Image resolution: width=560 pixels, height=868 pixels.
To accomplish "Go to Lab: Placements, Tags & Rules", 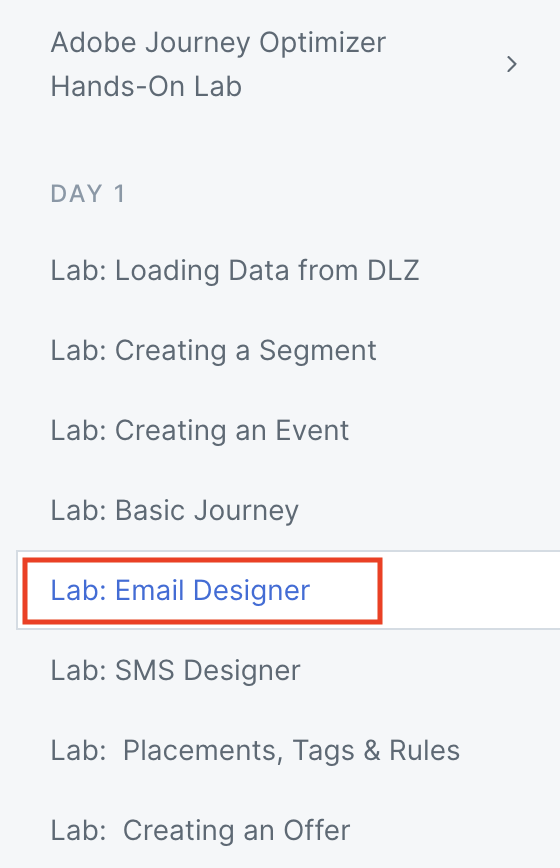I will 255,751.
